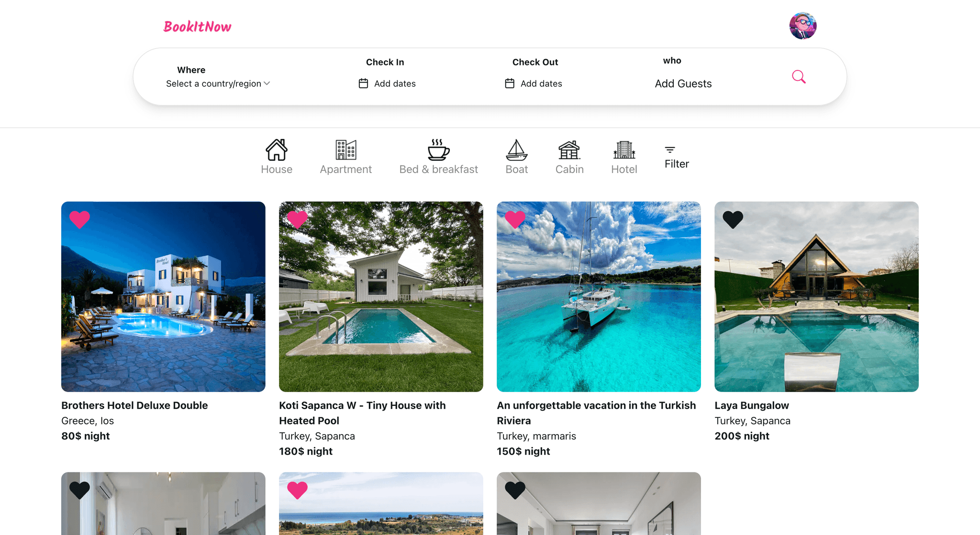Open Check Out date picker
Screen dimensions: 980x535
click(x=534, y=84)
